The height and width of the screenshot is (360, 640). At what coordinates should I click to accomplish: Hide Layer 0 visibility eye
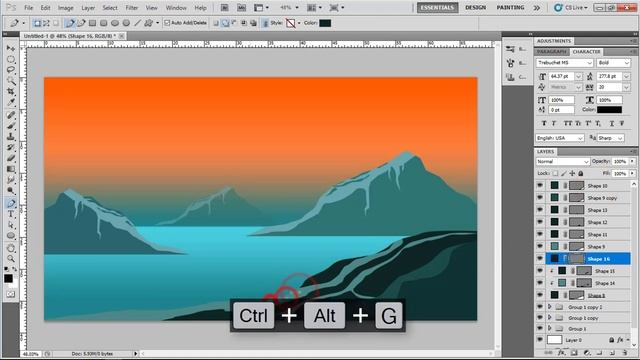tap(540, 340)
